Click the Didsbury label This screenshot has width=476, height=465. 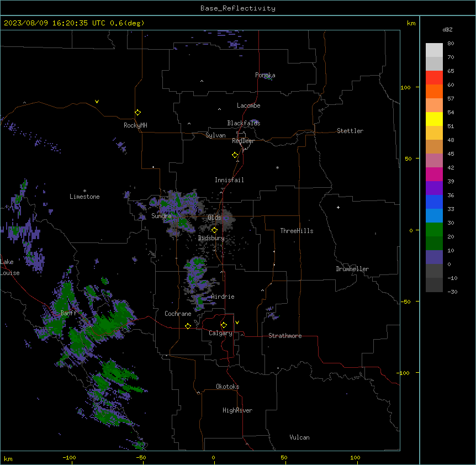[211, 238]
